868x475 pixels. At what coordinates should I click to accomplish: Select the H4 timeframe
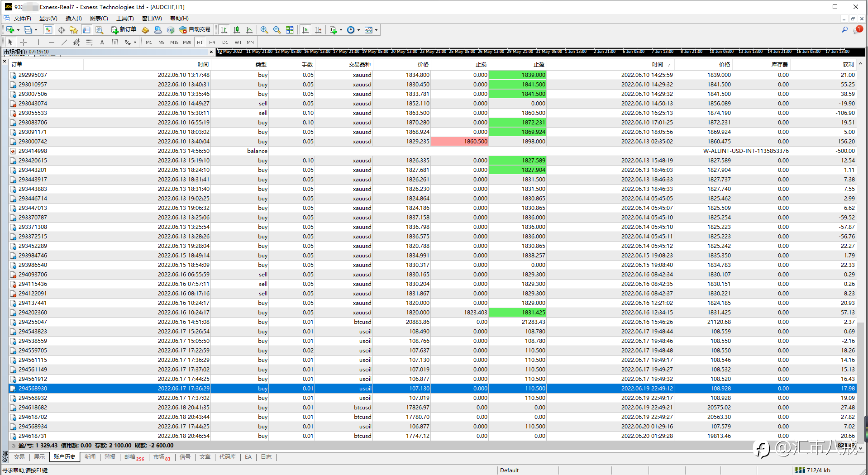[212, 42]
